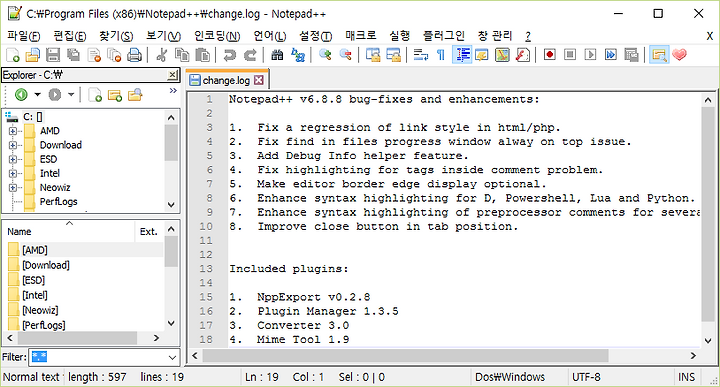Open the Function List toolbar icon
This screenshot has width=720, height=387.
[x=523, y=55]
